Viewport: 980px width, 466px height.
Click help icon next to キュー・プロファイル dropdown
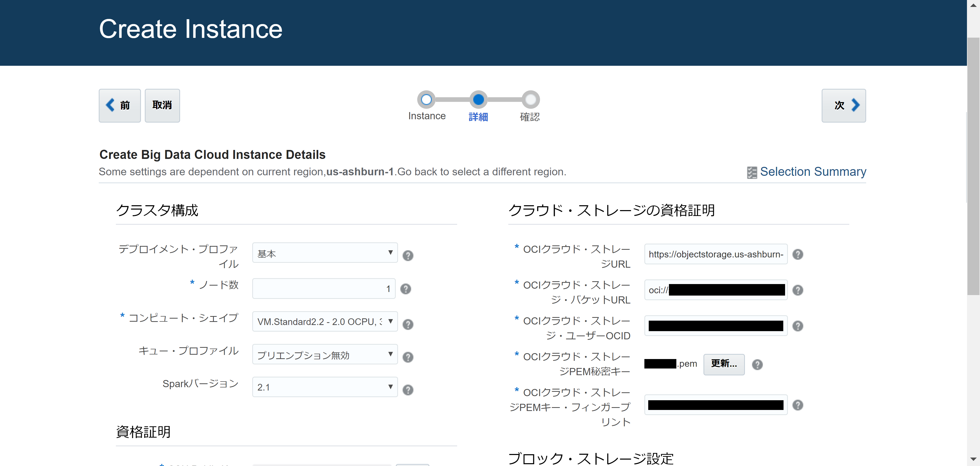point(408,357)
